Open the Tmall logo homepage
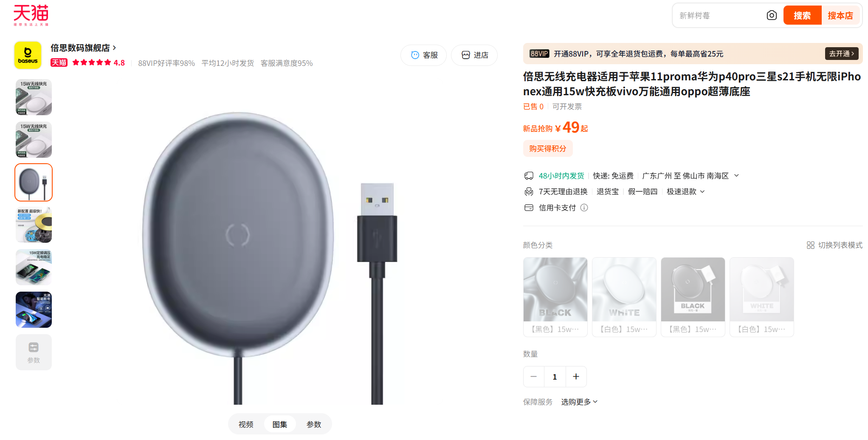The height and width of the screenshot is (440, 868). (x=31, y=15)
